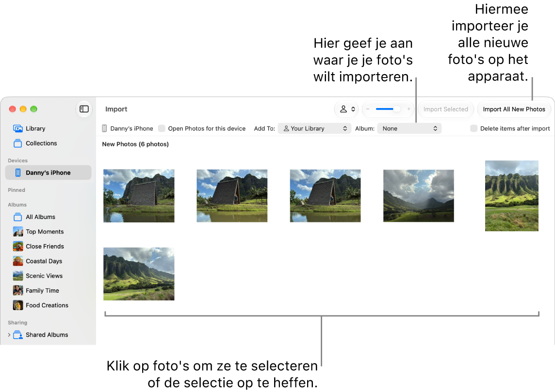This screenshot has width=555, height=392.
Task: Click the Library icon in sidebar
Action: coord(17,129)
